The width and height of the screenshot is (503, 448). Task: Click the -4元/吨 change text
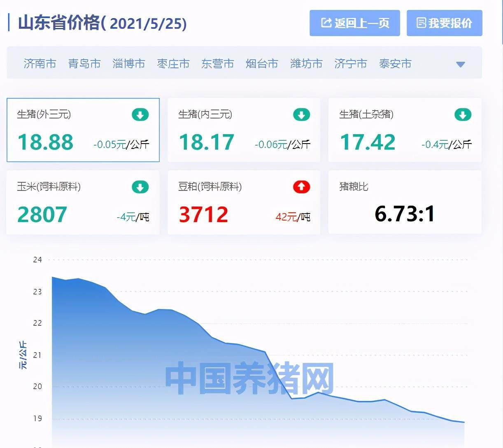pyautogui.click(x=133, y=217)
